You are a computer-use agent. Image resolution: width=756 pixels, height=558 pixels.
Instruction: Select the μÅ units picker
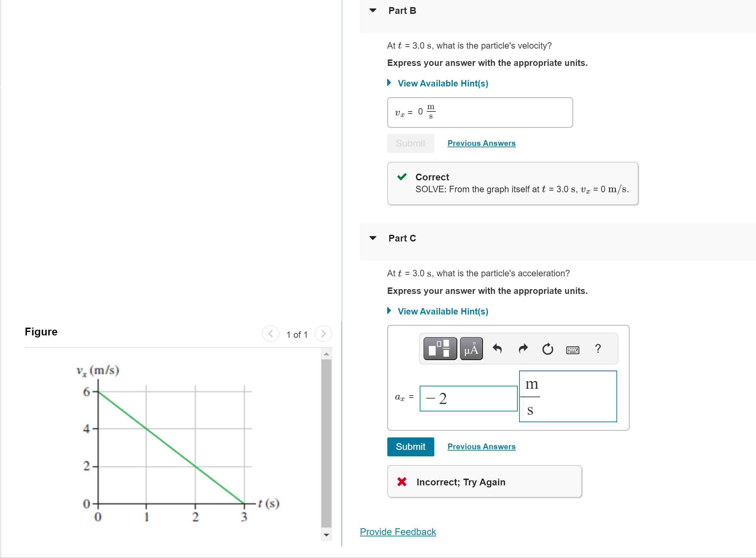[470, 349]
